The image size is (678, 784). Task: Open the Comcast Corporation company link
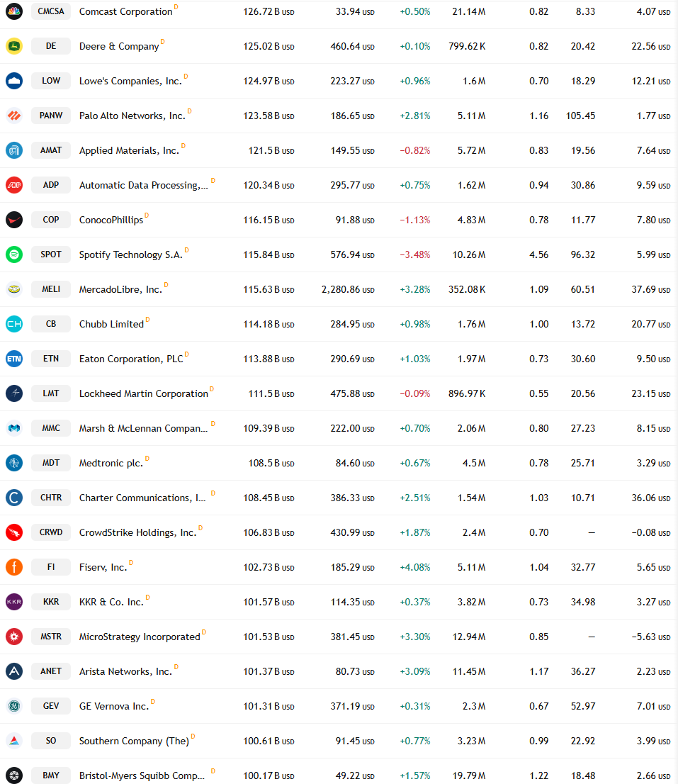[126, 11]
